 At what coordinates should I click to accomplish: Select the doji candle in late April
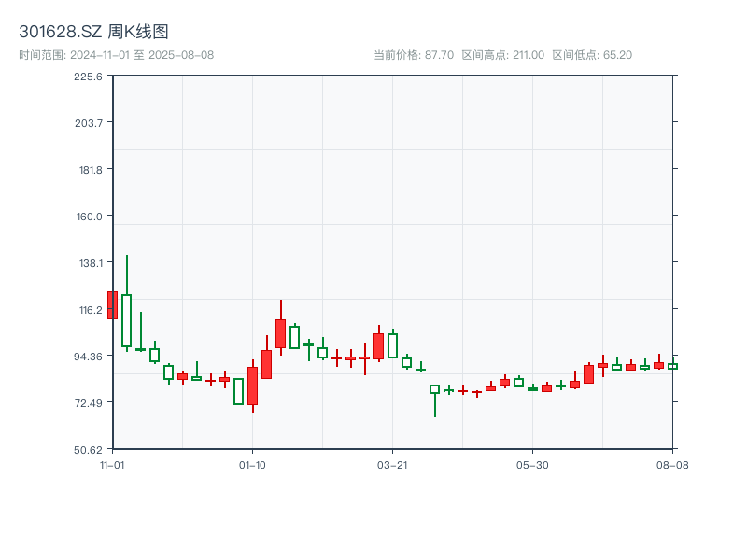(x=463, y=391)
